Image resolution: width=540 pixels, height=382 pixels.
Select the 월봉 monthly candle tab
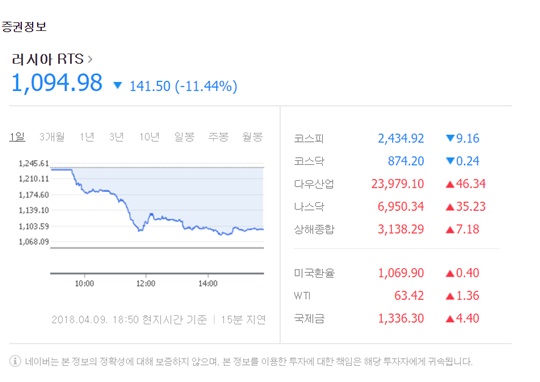[x=252, y=137]
